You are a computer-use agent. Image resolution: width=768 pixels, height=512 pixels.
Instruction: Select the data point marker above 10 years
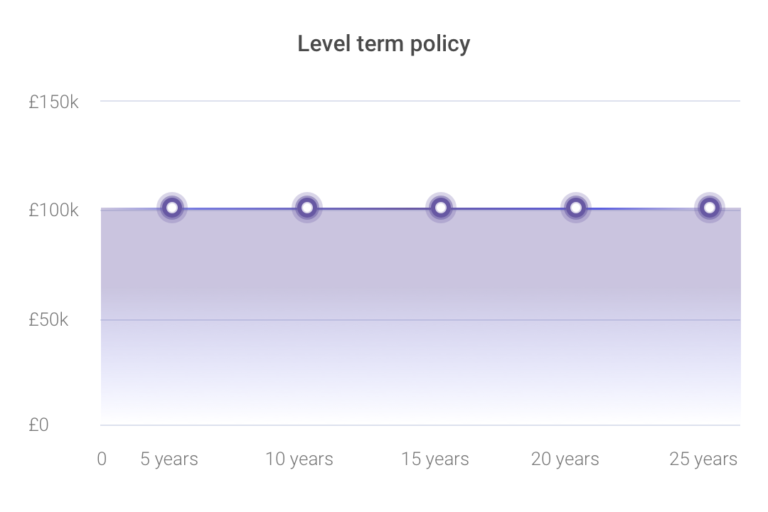pyautogui.click(x=307, y=208)
